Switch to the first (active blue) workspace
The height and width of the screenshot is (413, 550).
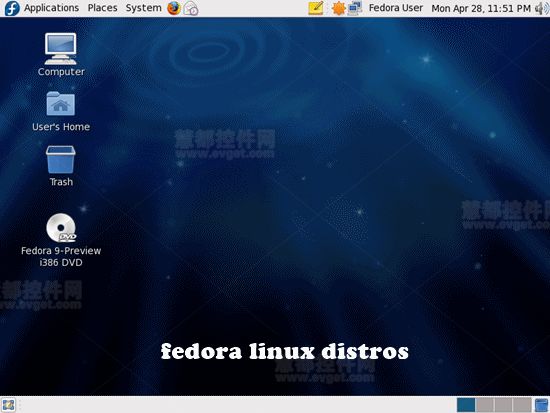click(466, 405)
